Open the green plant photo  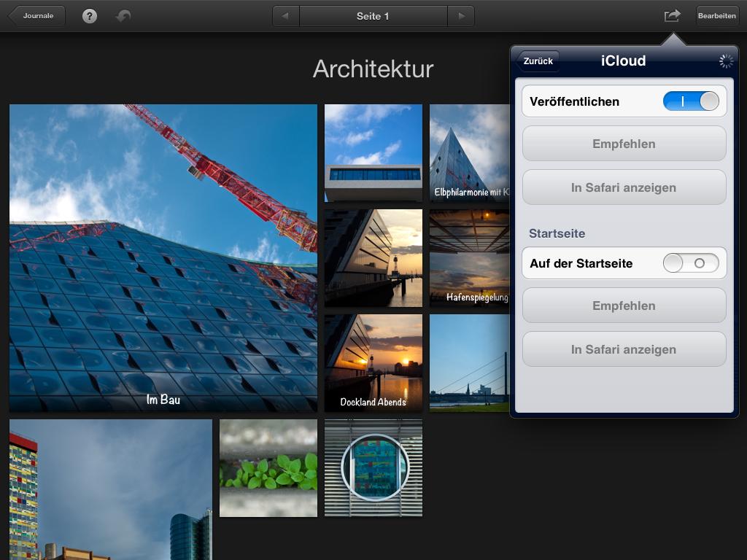coord(268,468)
